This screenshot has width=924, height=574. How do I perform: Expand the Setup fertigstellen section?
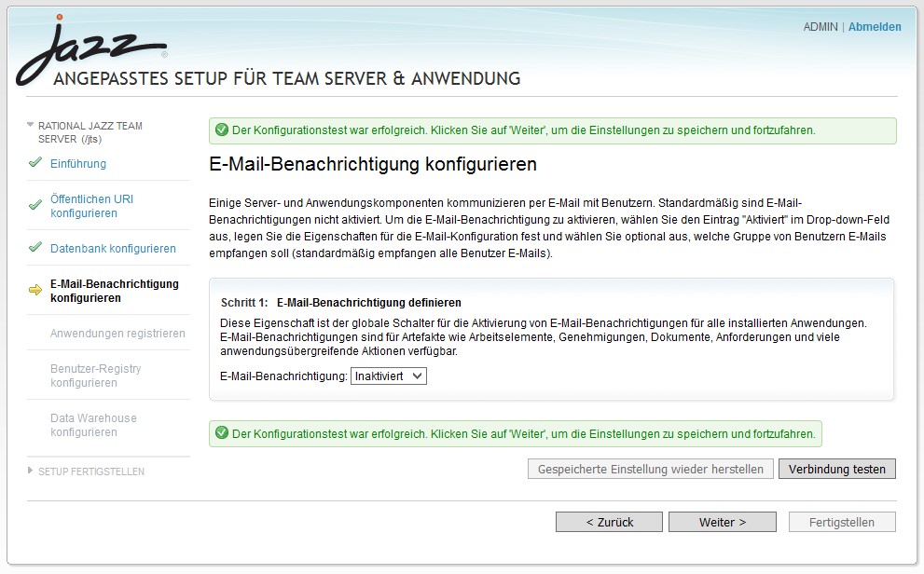pyautogui.click(x=31, y=471)
